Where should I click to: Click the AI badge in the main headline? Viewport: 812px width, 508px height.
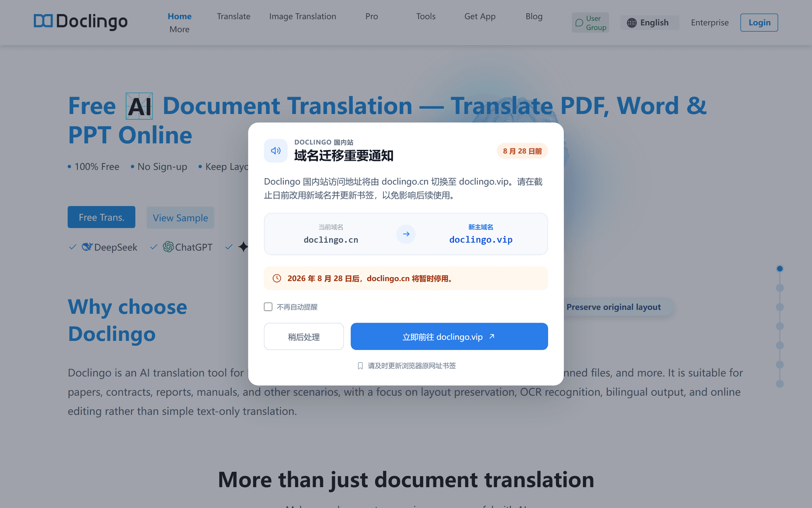tap(140, 106)
